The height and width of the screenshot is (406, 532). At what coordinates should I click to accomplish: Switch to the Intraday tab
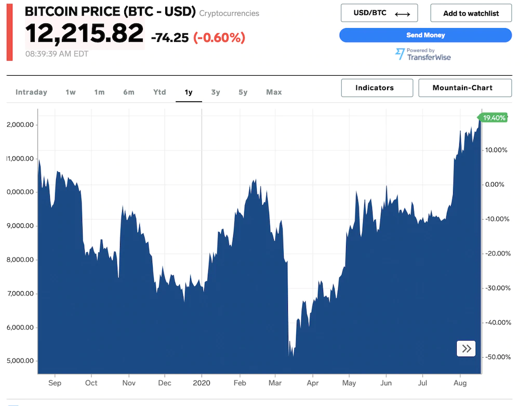(x=31, y=92)
